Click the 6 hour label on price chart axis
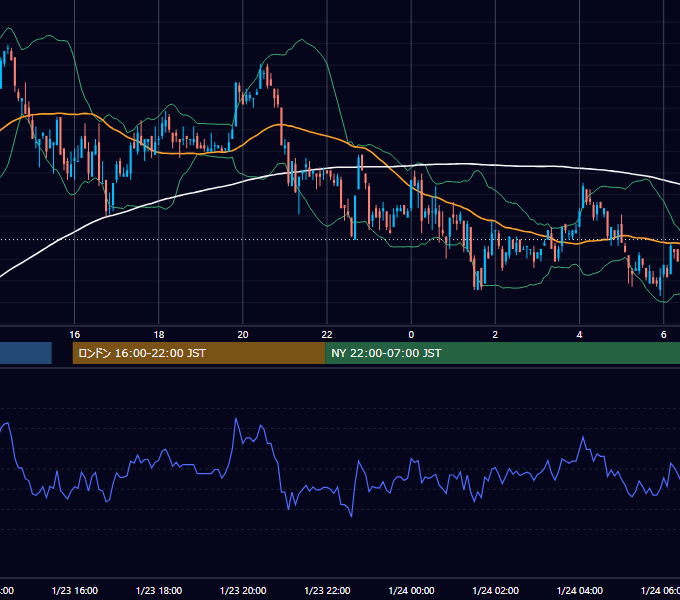 [x=664, y=335]
